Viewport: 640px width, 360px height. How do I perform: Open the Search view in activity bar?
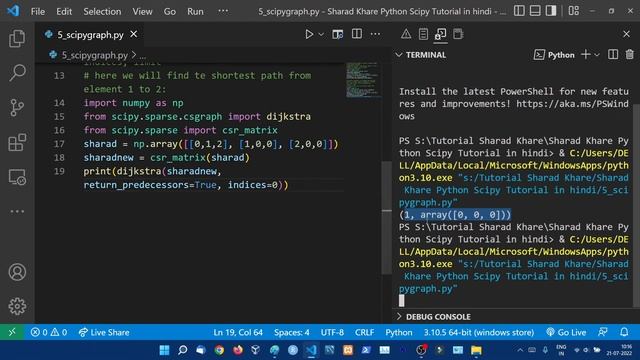(17, 73)
